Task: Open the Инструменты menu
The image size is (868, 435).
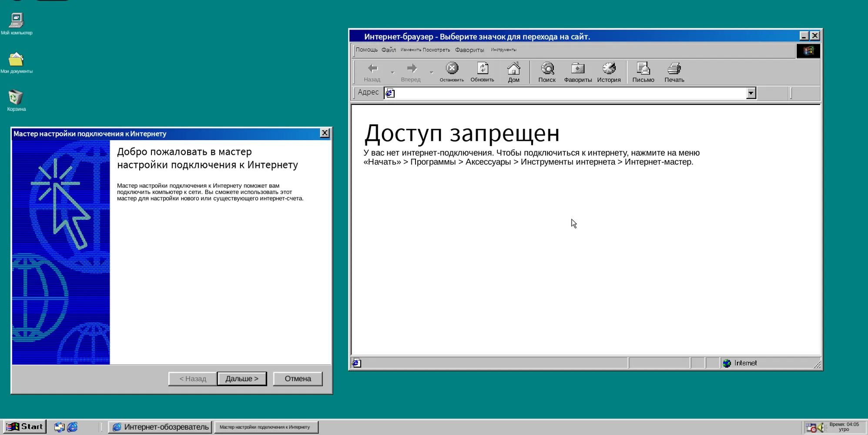Action: point(503,50)
